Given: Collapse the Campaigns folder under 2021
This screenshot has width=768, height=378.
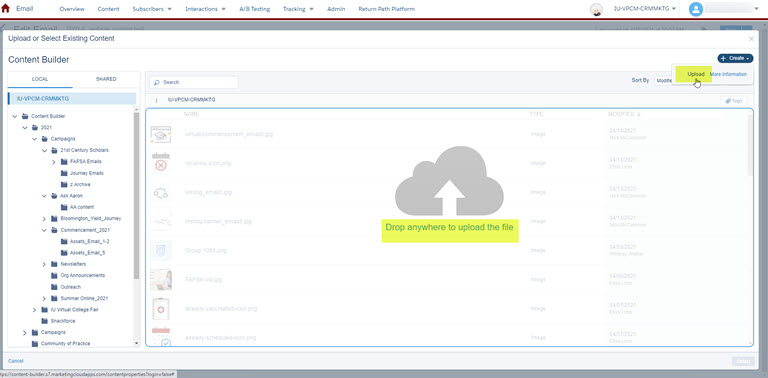Looking at the screenshot, I should point(34,139).
